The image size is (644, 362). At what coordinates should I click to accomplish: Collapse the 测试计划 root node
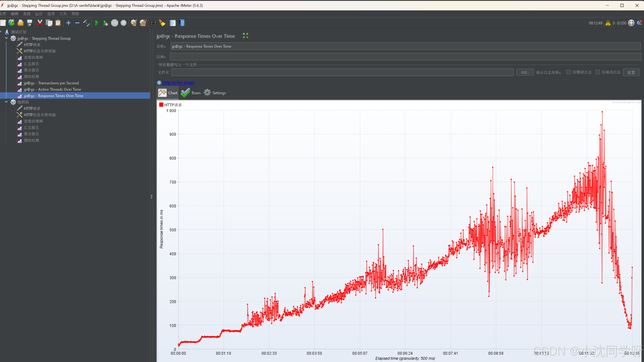[1, 32]
